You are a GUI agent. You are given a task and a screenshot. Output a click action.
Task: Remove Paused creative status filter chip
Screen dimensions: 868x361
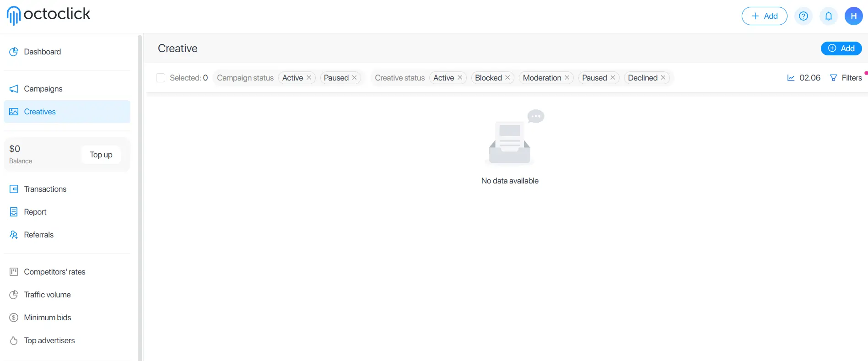(x=613, y=78)
